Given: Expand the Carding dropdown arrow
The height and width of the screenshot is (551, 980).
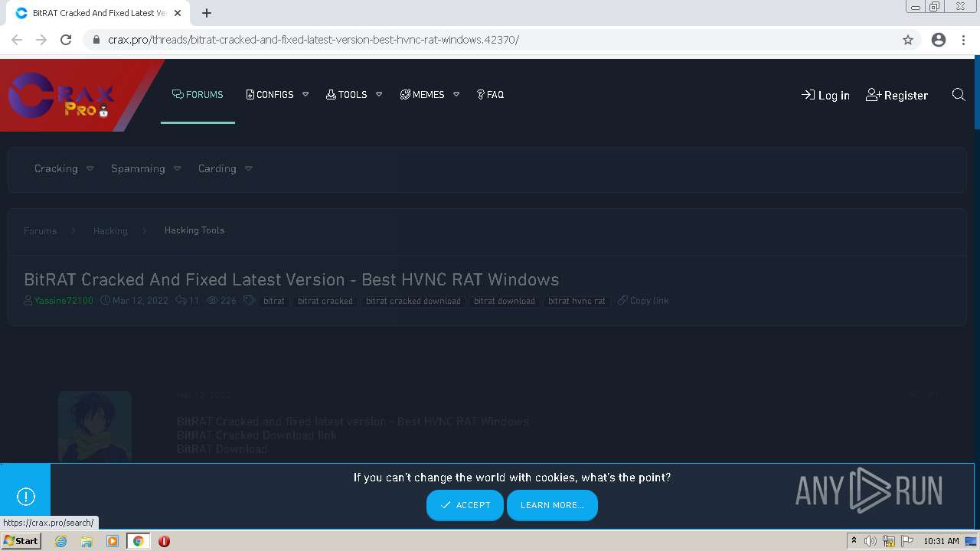Looking at the screenshot, I should coord(248,168).
